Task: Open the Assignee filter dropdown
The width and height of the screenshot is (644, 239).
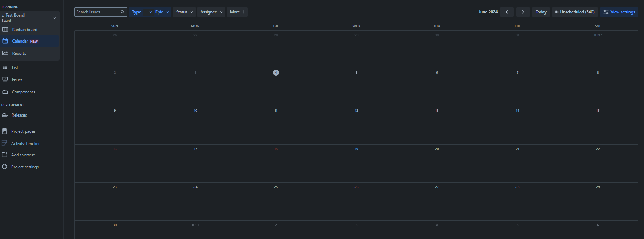Action: (x=211, y=12)
